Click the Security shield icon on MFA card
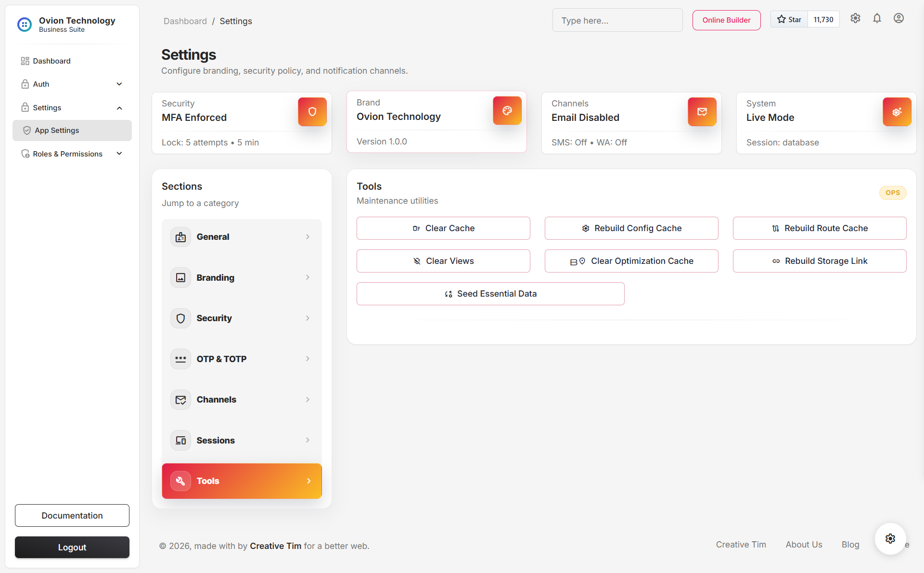Screen dimensions: 924x573 (312, 111)
